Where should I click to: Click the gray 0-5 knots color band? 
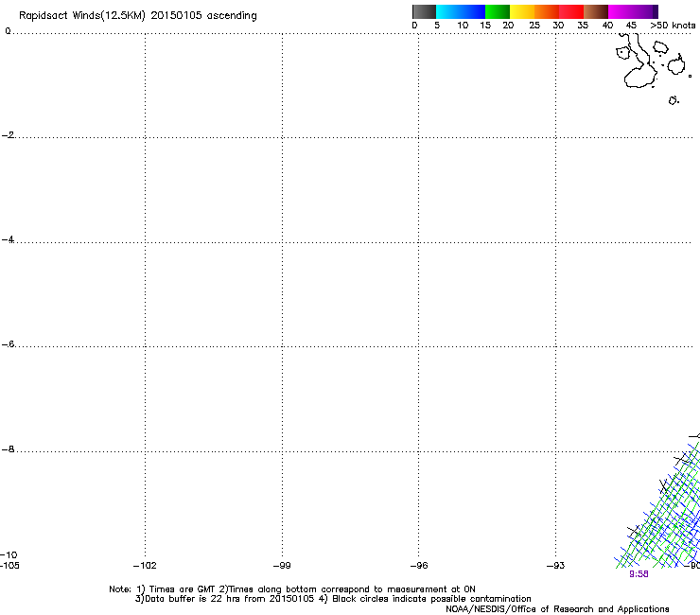click(x=424, y=11)
